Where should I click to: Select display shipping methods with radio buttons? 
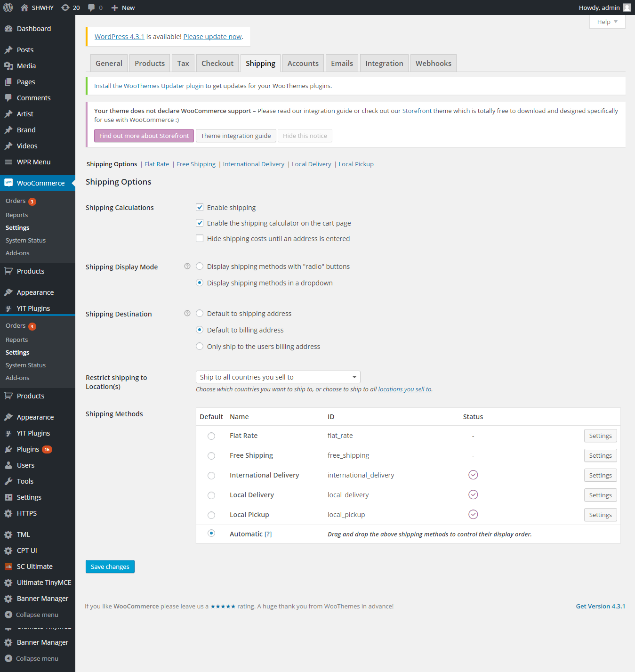[x=200, y=266]
